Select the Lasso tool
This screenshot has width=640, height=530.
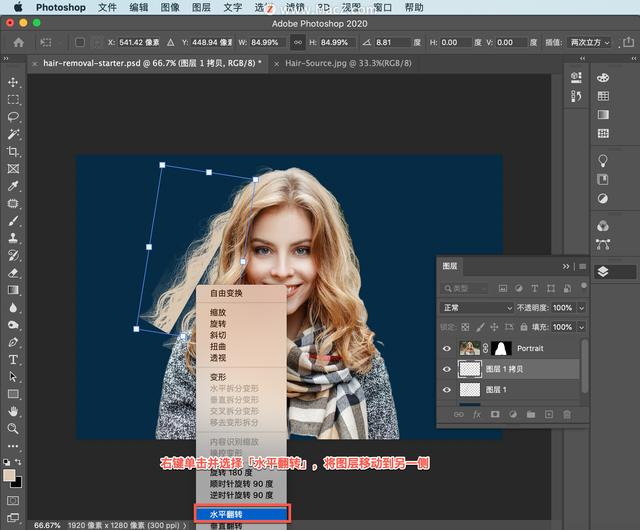tap(13, 117)
